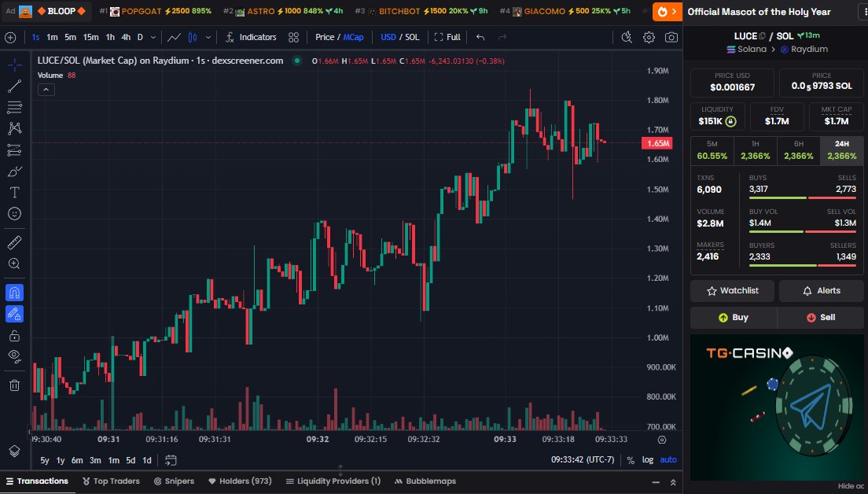This screenshot has height=494, width=868.
Task: Activate the zoom in tool
Action: coord(14,264)
